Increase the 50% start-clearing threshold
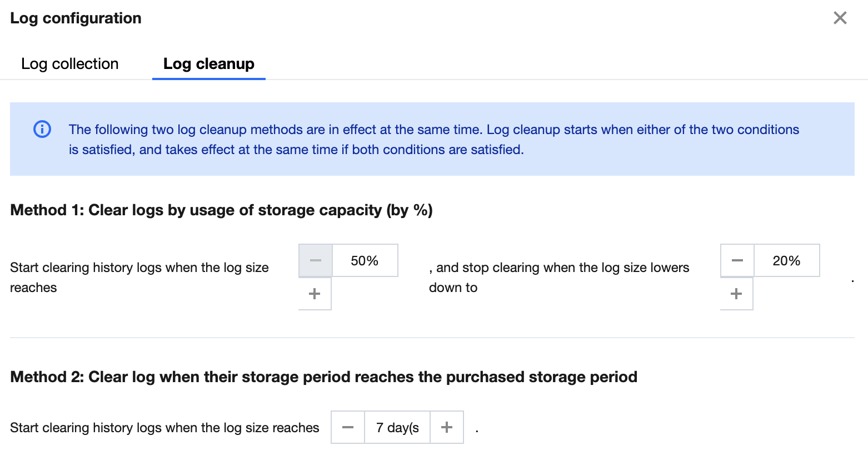 click(x=315, y=294)
